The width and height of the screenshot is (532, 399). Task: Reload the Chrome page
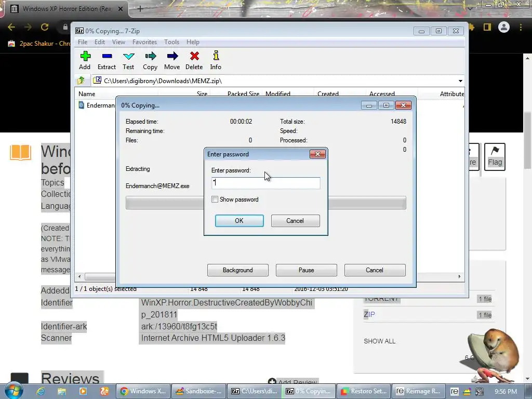point(45,27)
